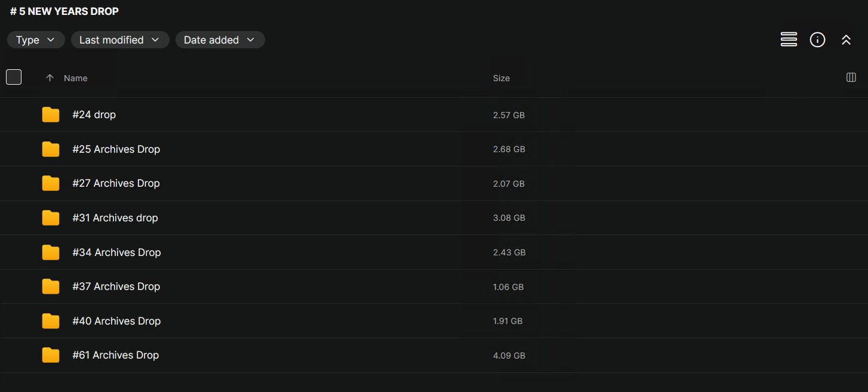Open the column settings icon
Image resolution: width=868 pixels, height=392 pixels.
[851, 78]
